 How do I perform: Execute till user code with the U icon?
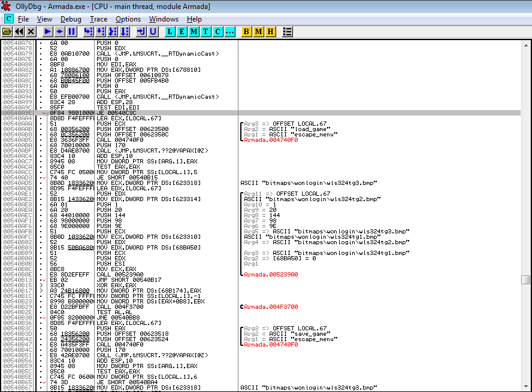tap(153, 32)
